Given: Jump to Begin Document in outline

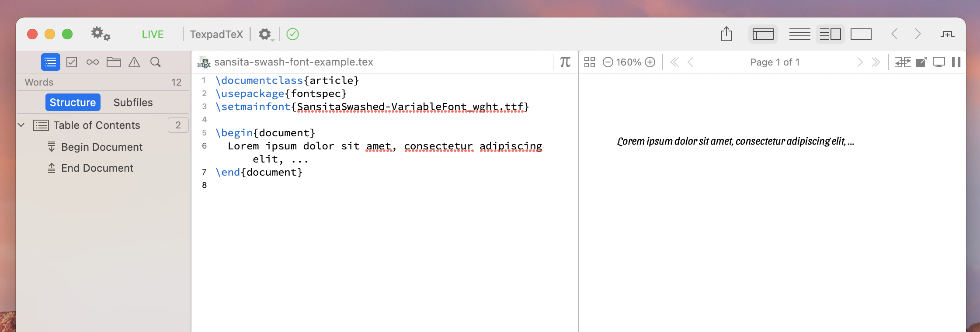Looking at the screenshot, I should (x=102, y=147).
